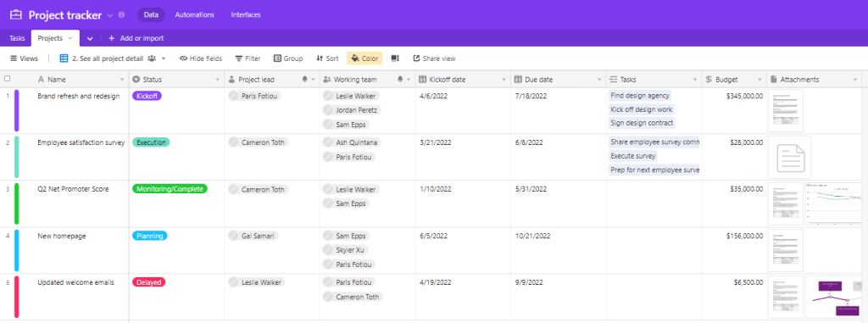Click the briefcase base icon

pos(15,15)
